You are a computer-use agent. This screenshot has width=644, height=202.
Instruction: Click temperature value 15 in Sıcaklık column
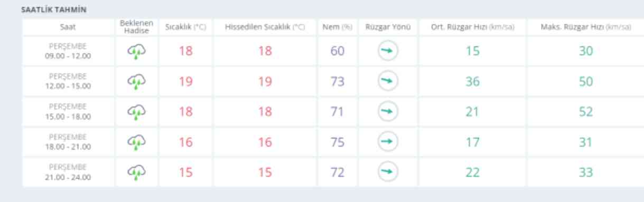point(185,172)
